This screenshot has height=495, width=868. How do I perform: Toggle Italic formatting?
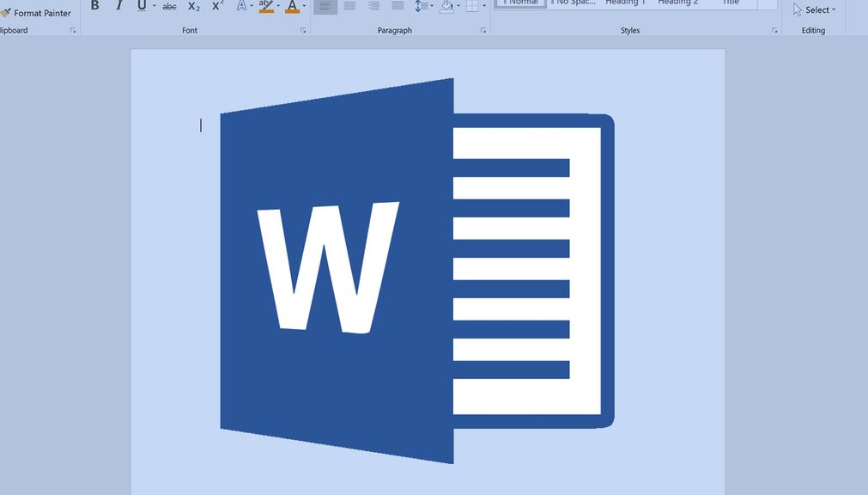[118, 5]
